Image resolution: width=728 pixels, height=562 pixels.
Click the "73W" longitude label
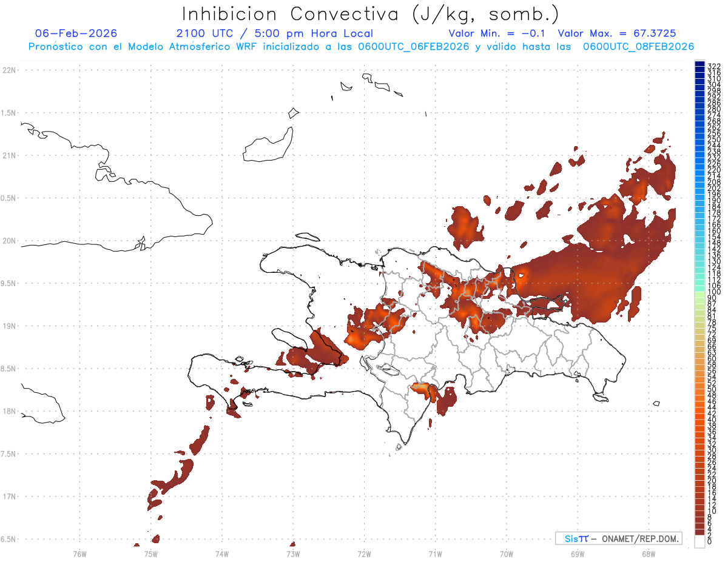pyautogui.click(x=293, y=554)
